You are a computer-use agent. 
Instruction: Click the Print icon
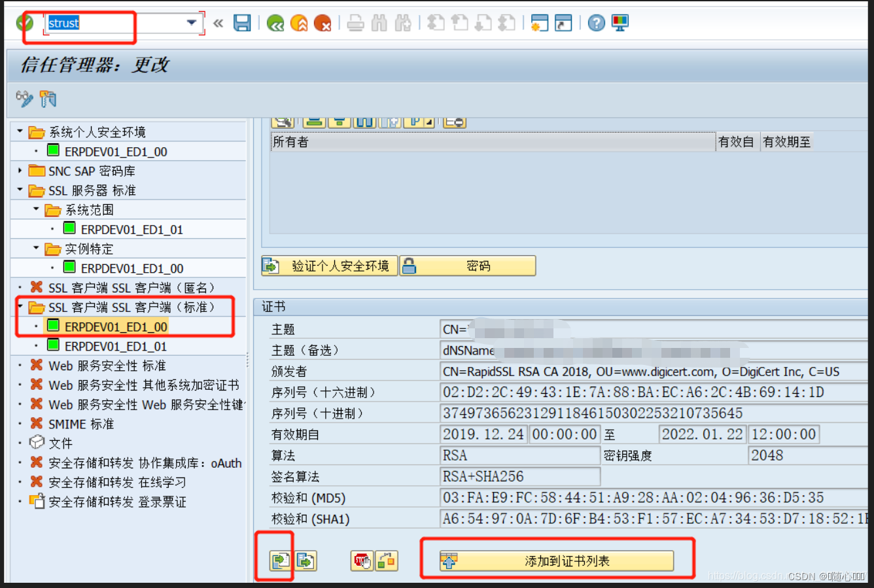355,22
